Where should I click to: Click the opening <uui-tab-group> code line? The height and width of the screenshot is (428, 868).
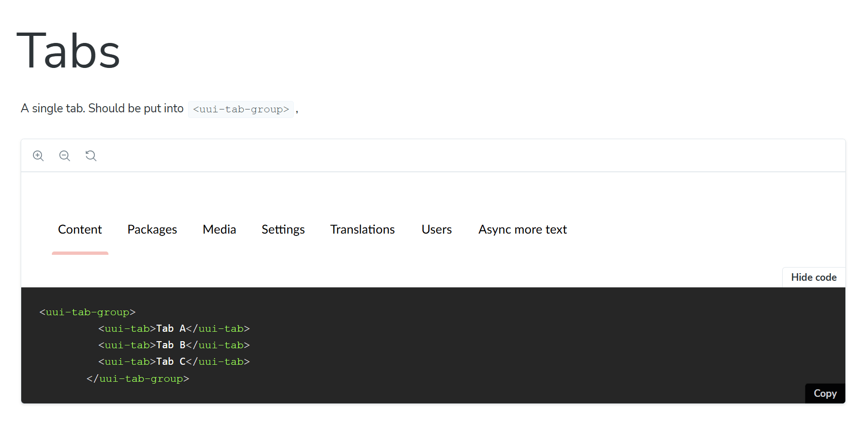coord(88,312)
